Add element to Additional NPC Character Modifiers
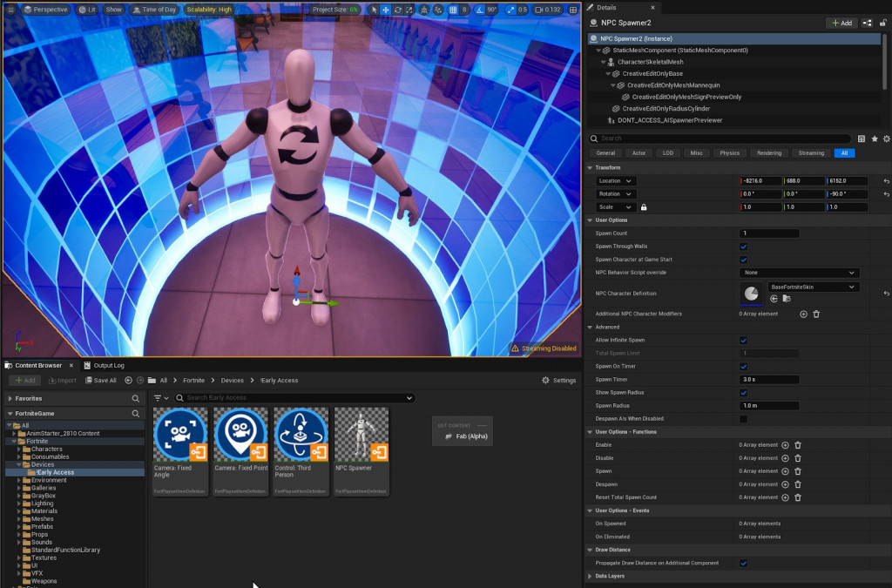 pos(803,314)
